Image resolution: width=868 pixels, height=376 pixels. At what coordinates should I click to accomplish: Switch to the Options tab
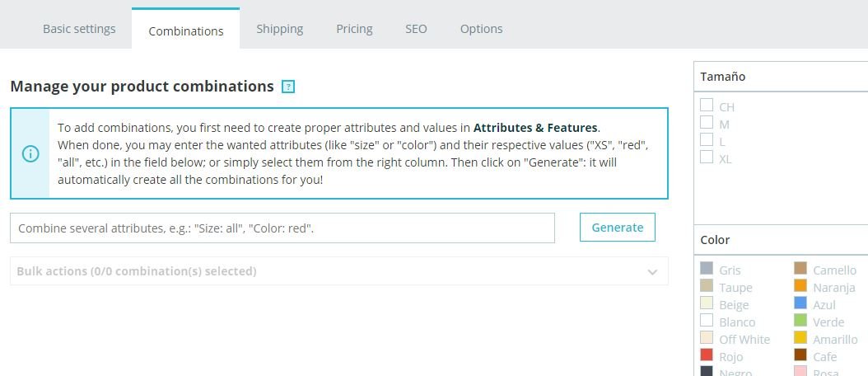coord(481,29)
